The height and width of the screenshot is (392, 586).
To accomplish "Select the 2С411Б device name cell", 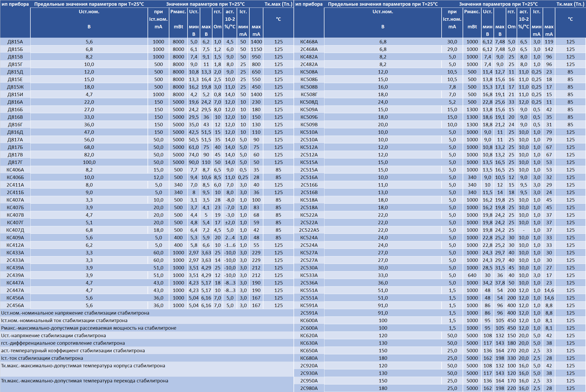I will pyautogui.click(x=15, y=192).
